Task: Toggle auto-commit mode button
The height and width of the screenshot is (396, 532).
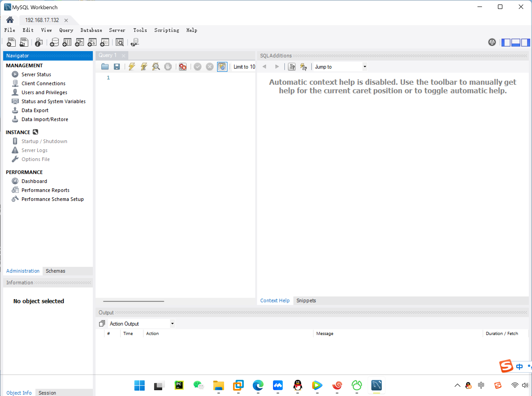Action: pyautogui.click(x=222, y=67)
